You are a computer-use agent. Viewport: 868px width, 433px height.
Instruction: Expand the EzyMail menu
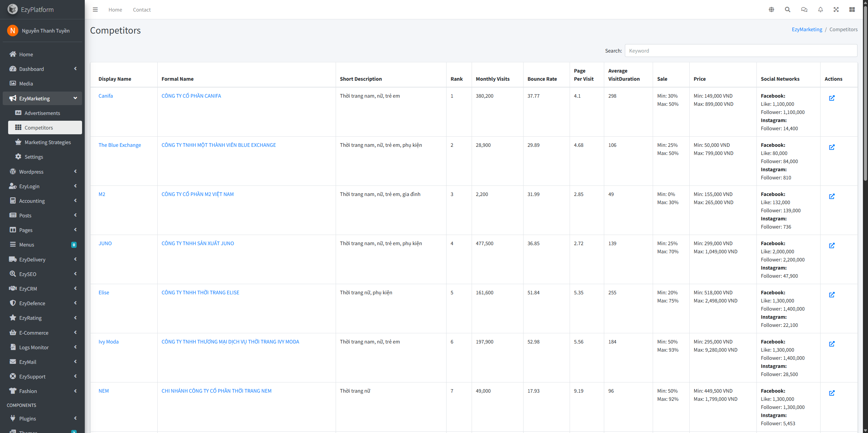42,362
